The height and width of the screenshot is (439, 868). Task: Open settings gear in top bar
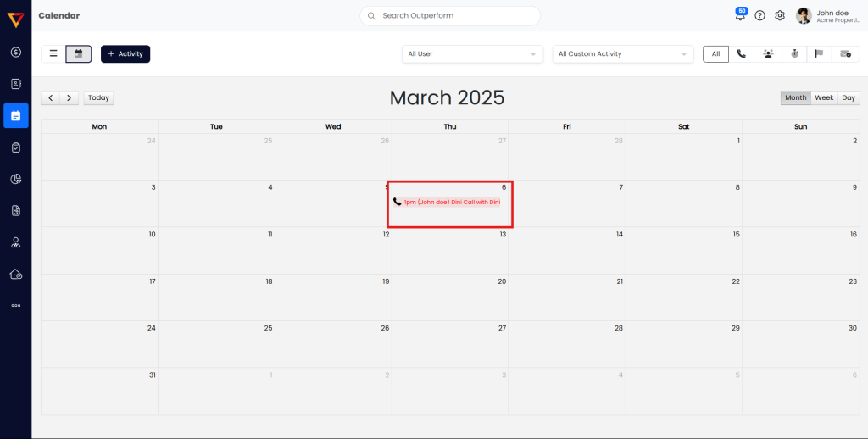[x=780, y=15]
